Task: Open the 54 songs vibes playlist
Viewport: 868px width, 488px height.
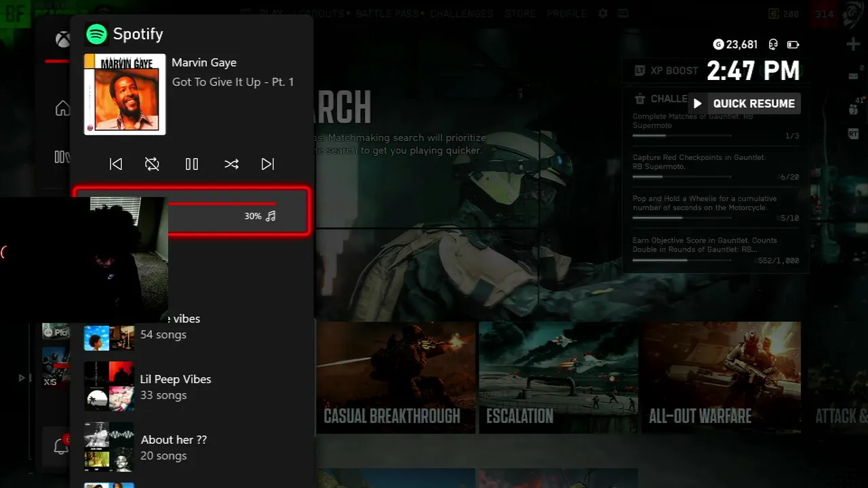Action: click(x=192, y=327)
